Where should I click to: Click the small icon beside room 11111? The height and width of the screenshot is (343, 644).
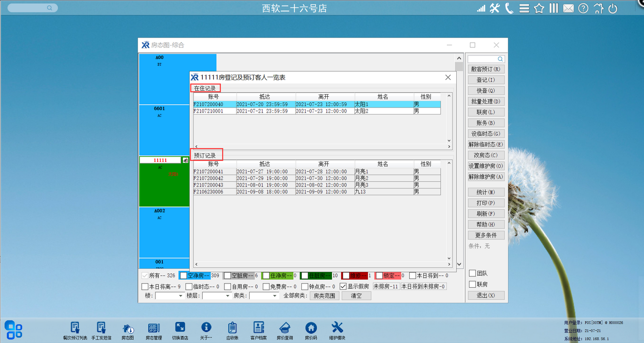tap(185, 160)
